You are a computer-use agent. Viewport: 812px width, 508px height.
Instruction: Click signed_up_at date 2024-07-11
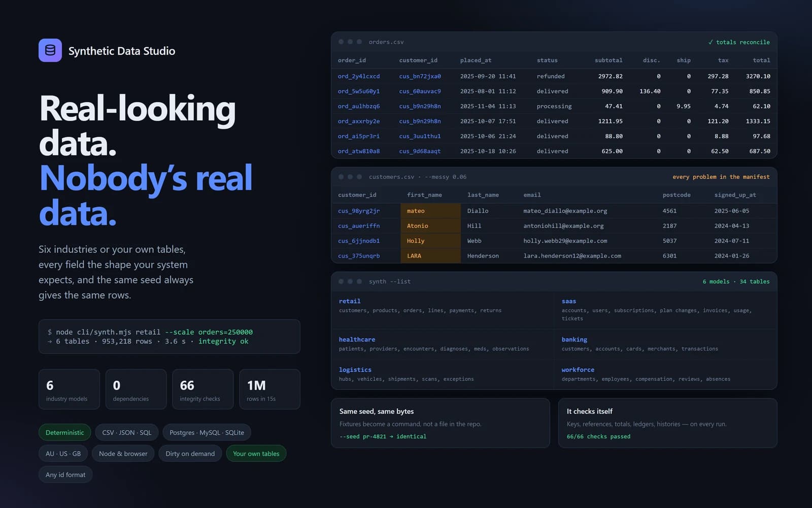click(732, 241)
